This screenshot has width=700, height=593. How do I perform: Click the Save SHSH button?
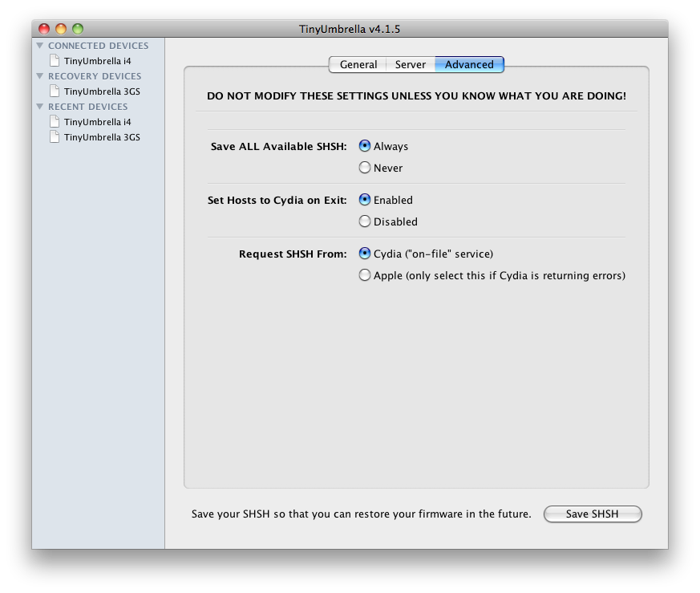point(593,514)
